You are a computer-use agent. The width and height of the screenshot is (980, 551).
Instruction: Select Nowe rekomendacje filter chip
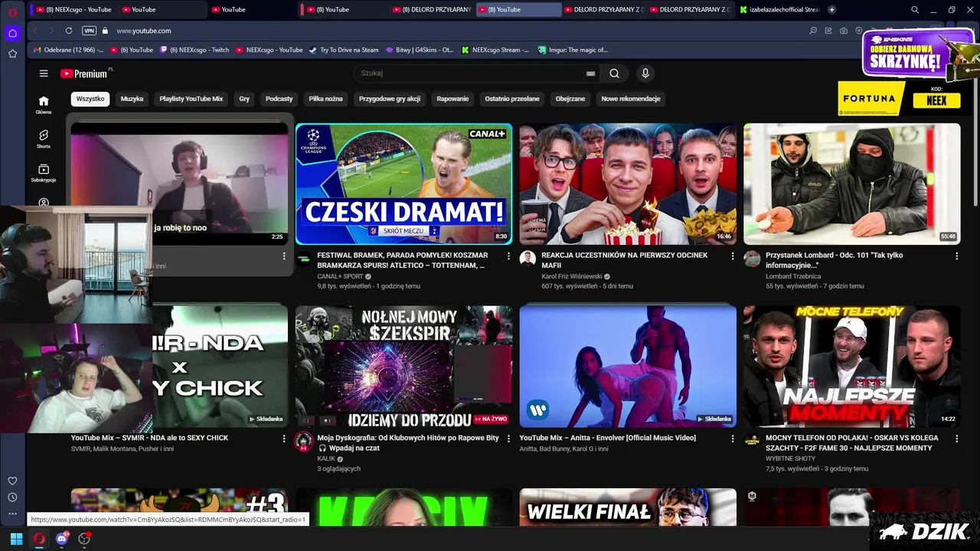pos(631,99)
